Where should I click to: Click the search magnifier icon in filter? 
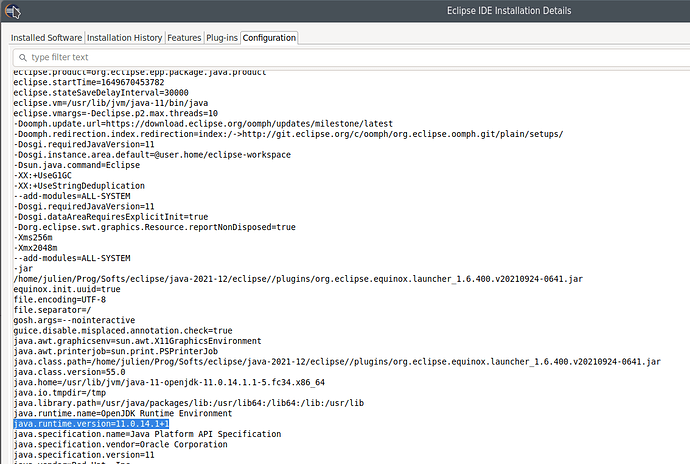point(23,57)
